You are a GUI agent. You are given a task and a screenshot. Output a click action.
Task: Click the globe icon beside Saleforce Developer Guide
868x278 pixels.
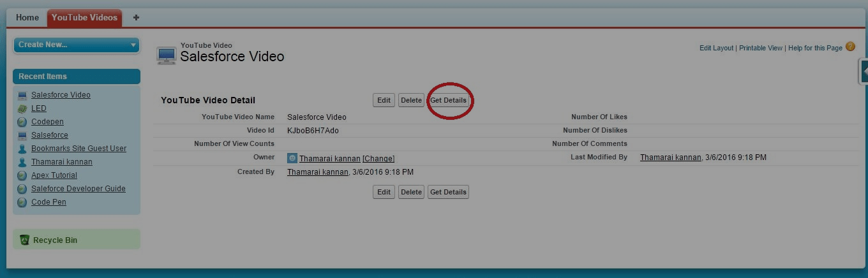pos(22,189)
